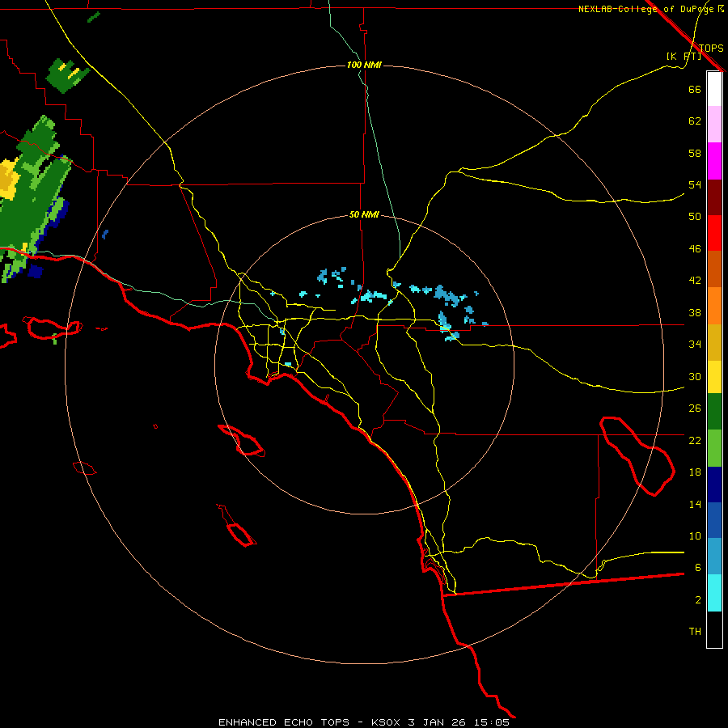Click the "3 JAN 26 15:05" timestamp
Image resolution: width=728 pixels, height=728 pixels.
click(459, 722)
